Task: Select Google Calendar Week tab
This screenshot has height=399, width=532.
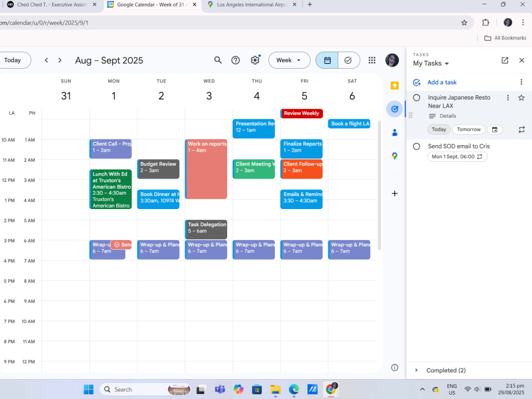Action: [x=152, y=5]
